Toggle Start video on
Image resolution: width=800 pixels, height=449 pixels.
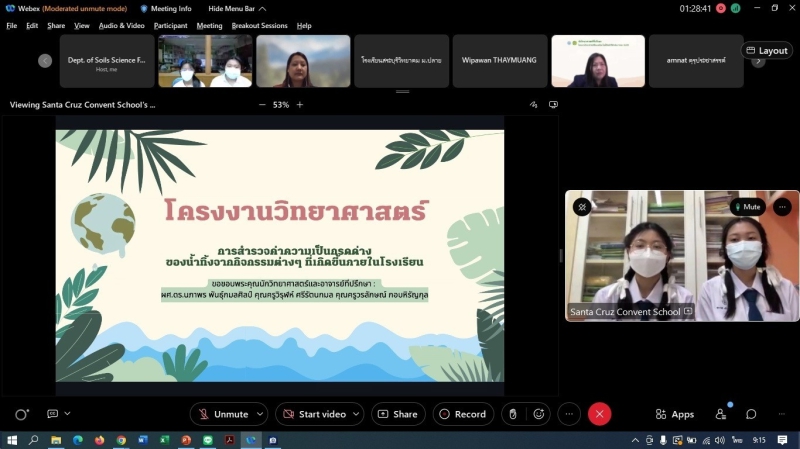[313, 414]
